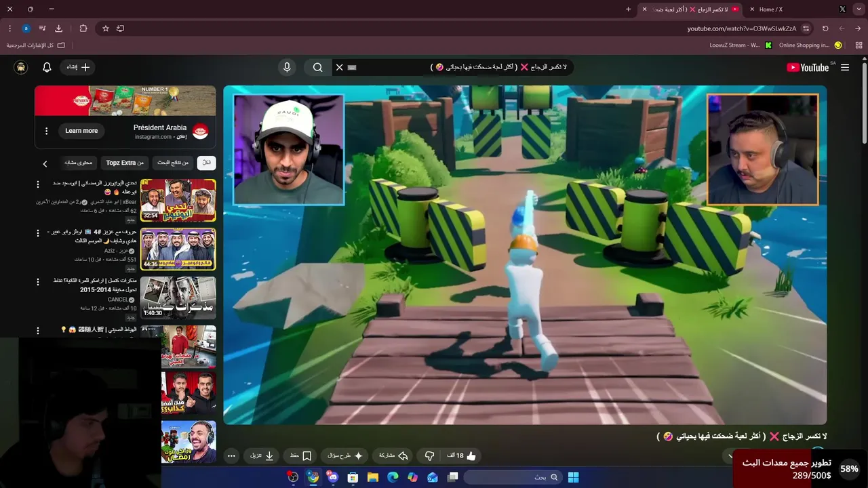Open options menu on Président Arabia ad
The width and height of the screenshot is (868, 488).
(46, 131)
